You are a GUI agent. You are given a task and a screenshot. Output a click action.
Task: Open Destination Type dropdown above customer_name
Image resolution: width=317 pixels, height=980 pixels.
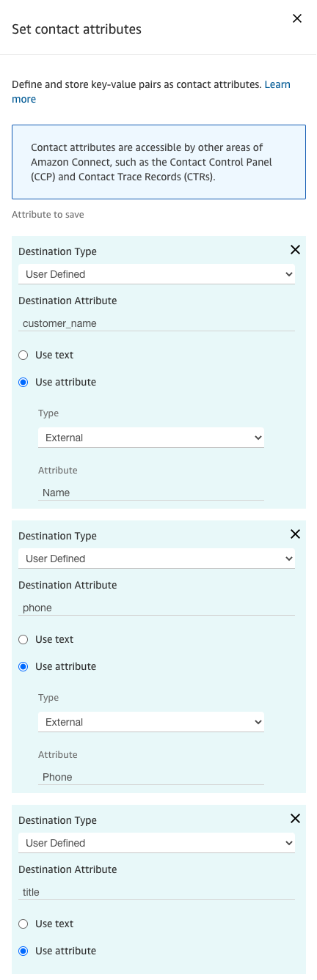coord(156,274)
